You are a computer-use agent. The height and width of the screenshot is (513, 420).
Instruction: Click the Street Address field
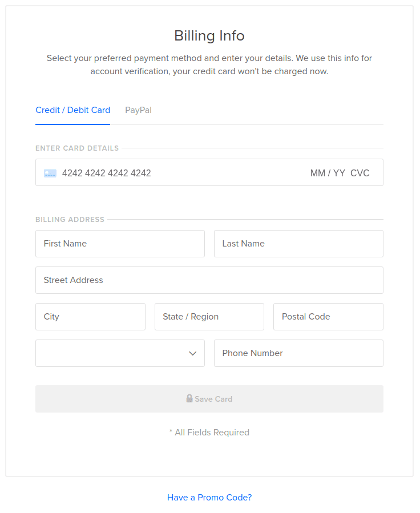click(209, 280)
